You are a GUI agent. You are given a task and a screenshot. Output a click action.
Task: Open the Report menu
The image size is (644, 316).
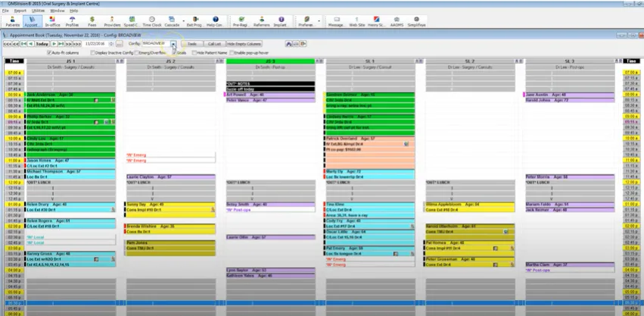(20, 11)
